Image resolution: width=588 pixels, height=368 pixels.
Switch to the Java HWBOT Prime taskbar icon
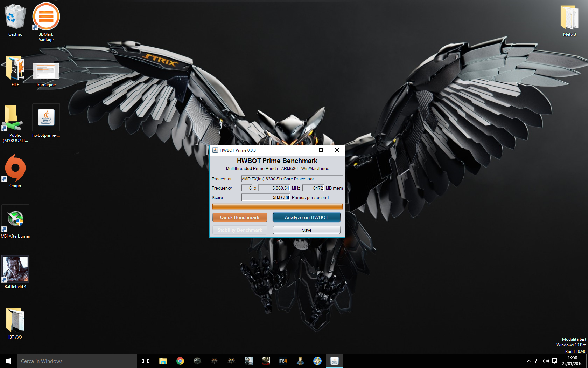(335, 361)
